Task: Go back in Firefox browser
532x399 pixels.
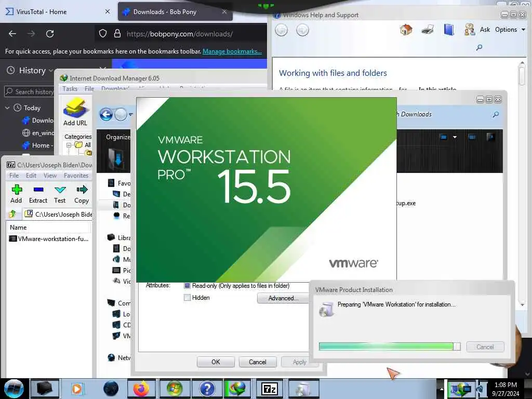Action: click(x=12, y=34)
